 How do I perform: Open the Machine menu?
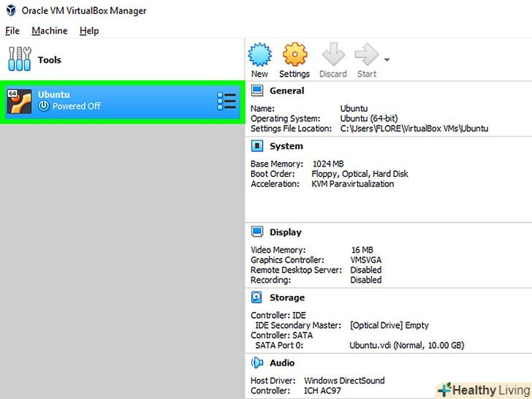coord(50,31)
